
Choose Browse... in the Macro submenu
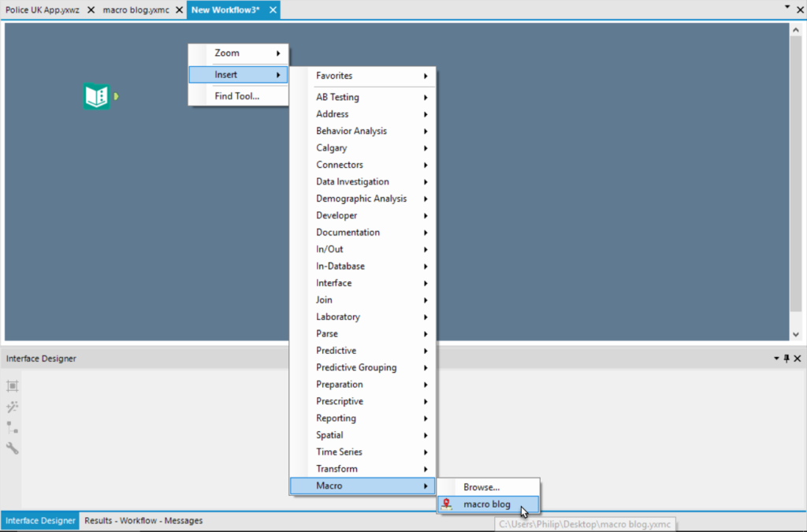[x=488, y=487]
